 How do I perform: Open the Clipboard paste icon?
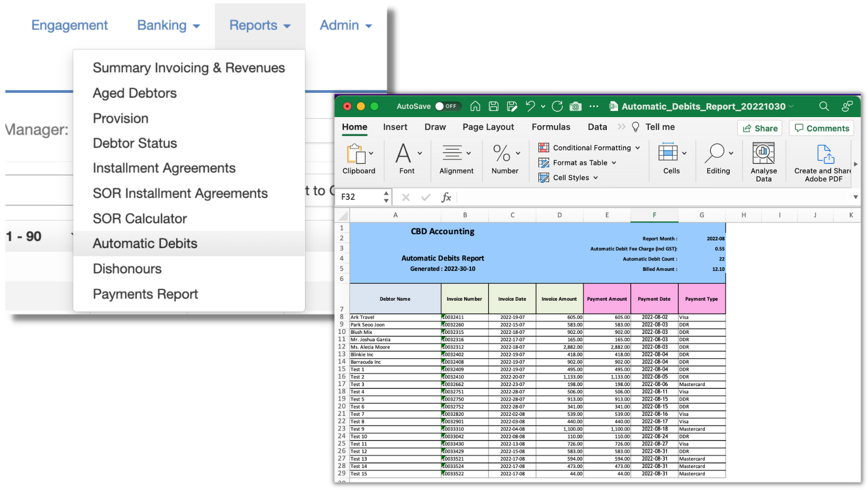tap(356, 154)
